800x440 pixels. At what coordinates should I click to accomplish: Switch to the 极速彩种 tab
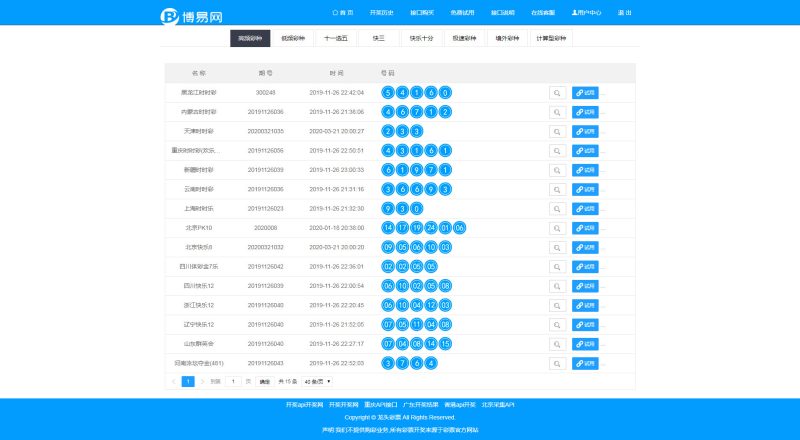[x=464, y=38]
